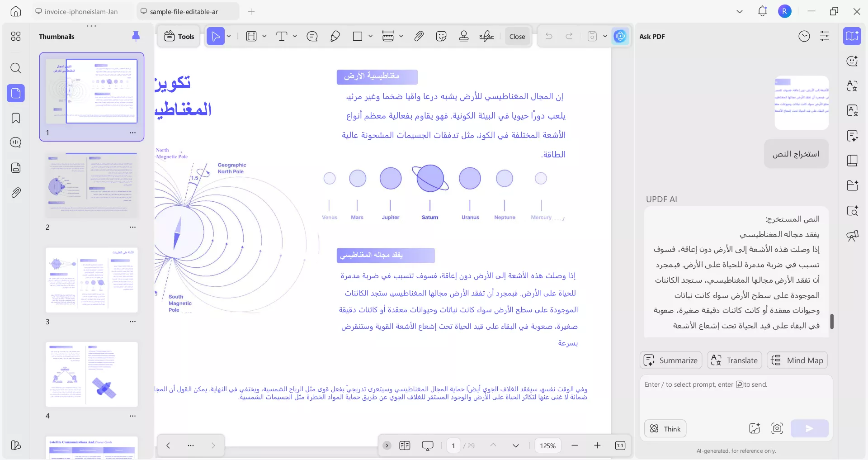Open the Translate feature in the AI sidebar
Screen dimensions: 868x460
(x=734, y=360)
